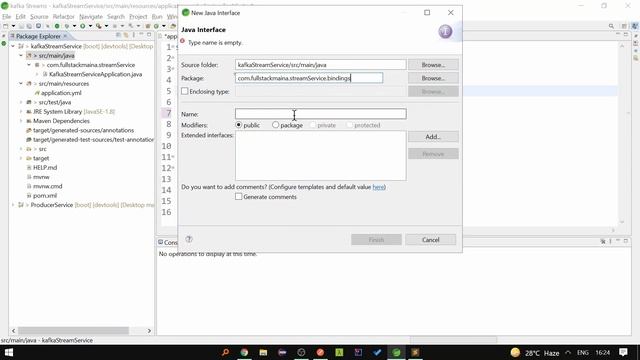Image resolution: width=640 pixels, height=360 pixels.
Task: Click the Package Explorer horizontal scrollbar thumb
Action: coord(73,331)
